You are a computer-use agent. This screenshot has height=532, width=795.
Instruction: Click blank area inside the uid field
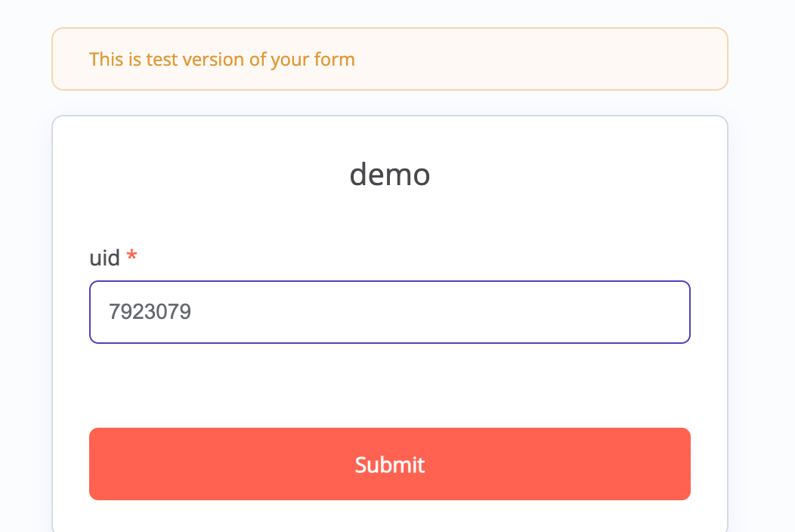453,312
